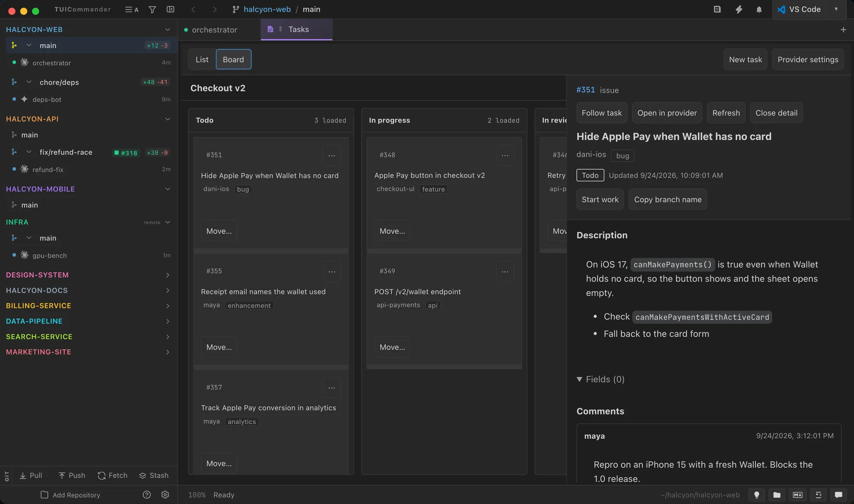Click Open in provider

pos(667,113)
